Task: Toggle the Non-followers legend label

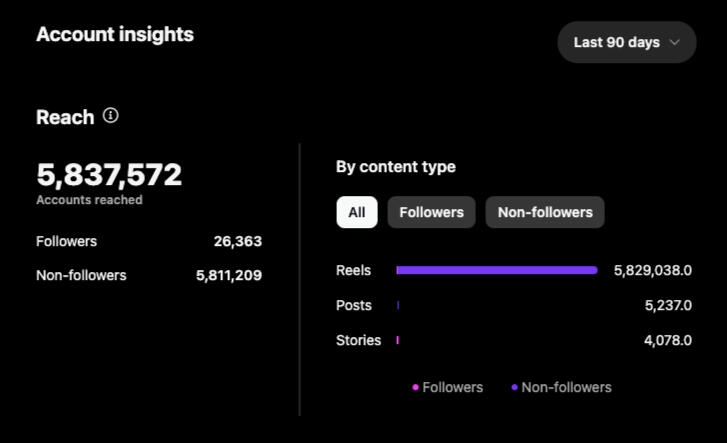Action: pyautogui.click(x=566, y=387)
